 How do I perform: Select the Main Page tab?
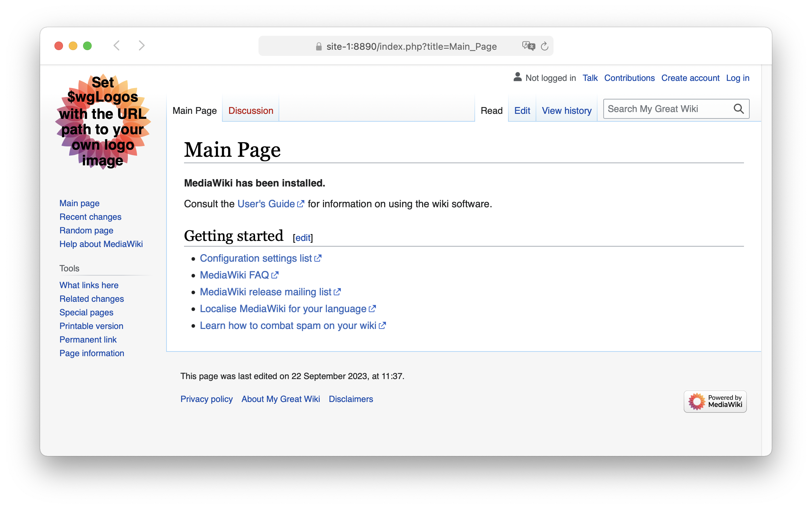195,110
